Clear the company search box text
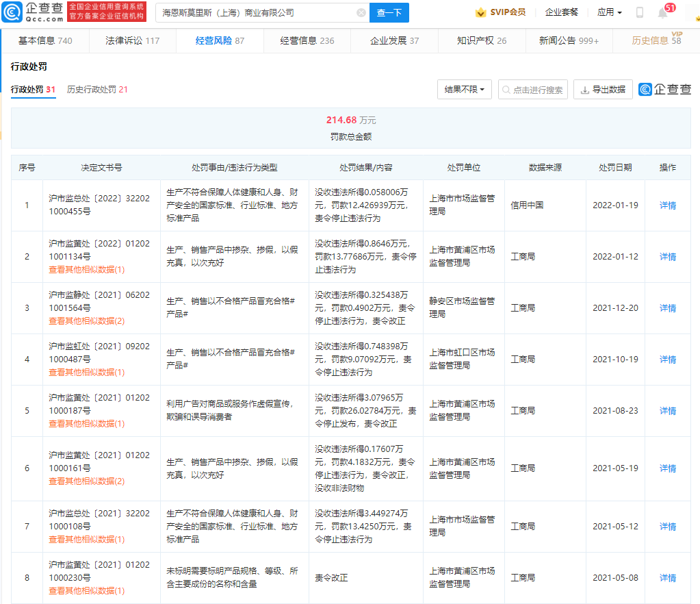The height and width of the screenshot is (604, 700). pos(361,12)
